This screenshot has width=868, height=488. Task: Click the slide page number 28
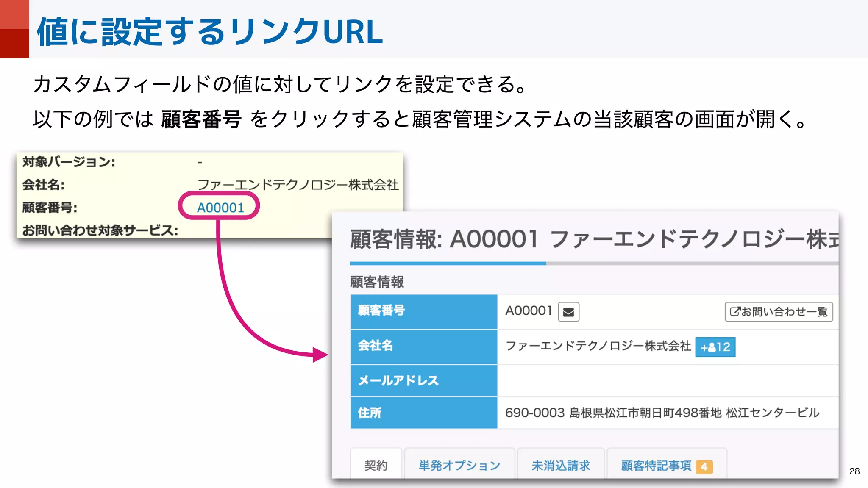[854, 471]
